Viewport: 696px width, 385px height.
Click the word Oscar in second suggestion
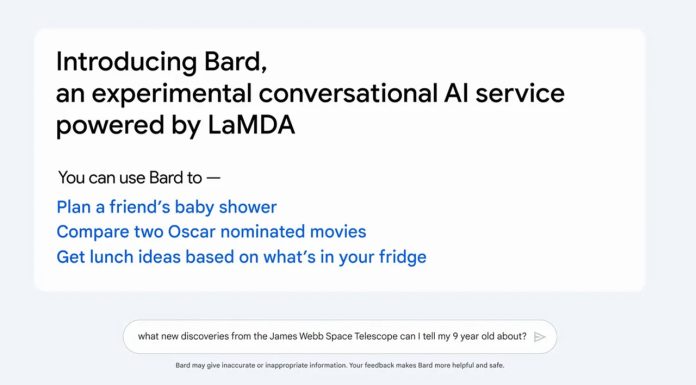pos(191,232)
